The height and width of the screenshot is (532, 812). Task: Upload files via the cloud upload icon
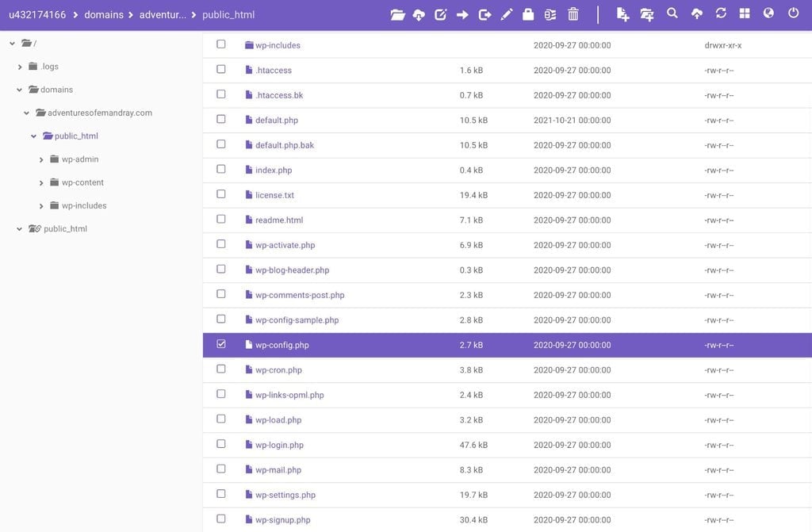697,14
